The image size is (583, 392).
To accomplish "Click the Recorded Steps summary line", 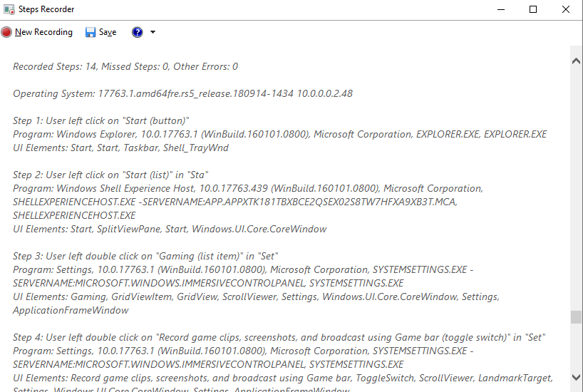I will pos(125,66).
